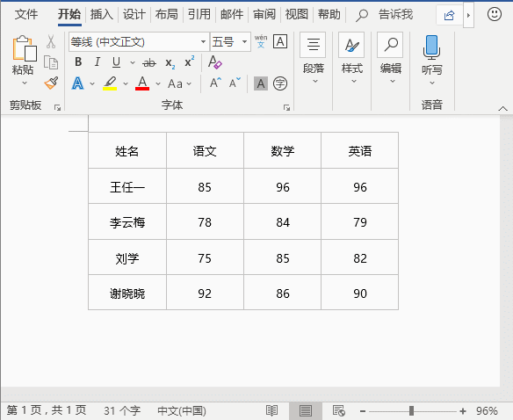Switch to the 视图 View tab

pyautogui.click(x=296, y=14)
